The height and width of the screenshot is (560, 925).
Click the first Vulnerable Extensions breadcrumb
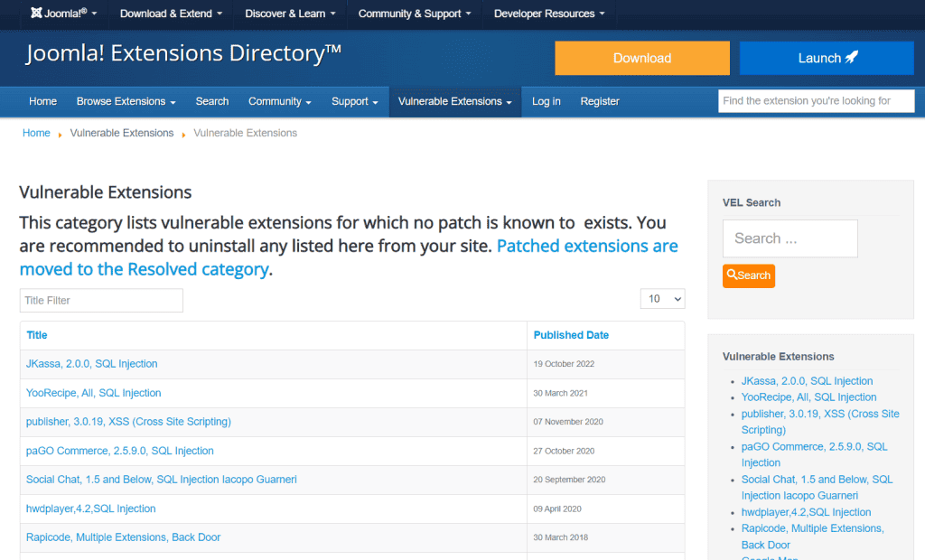(122, 134)
